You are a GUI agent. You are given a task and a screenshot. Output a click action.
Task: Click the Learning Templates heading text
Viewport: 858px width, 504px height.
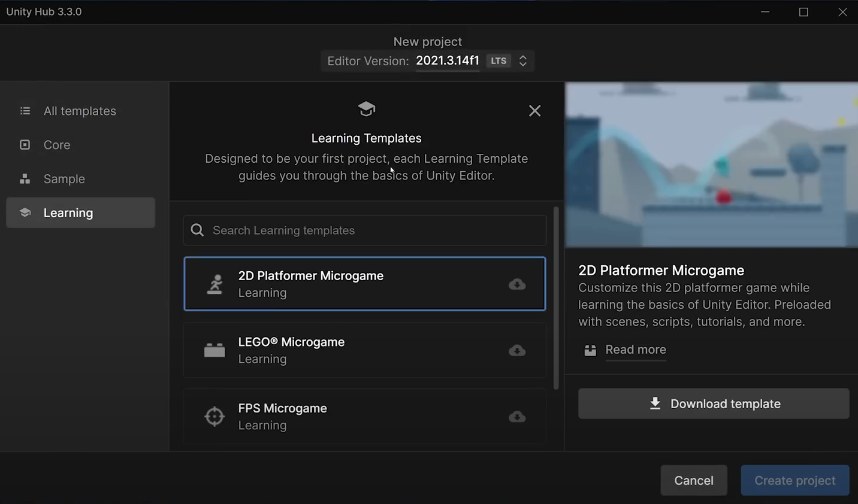(367, 138)
